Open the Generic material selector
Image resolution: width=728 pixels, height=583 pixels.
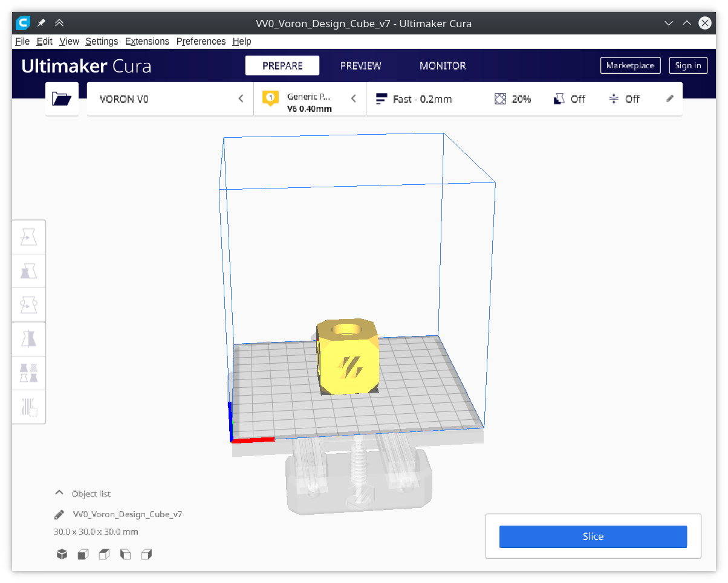[308, 98]
